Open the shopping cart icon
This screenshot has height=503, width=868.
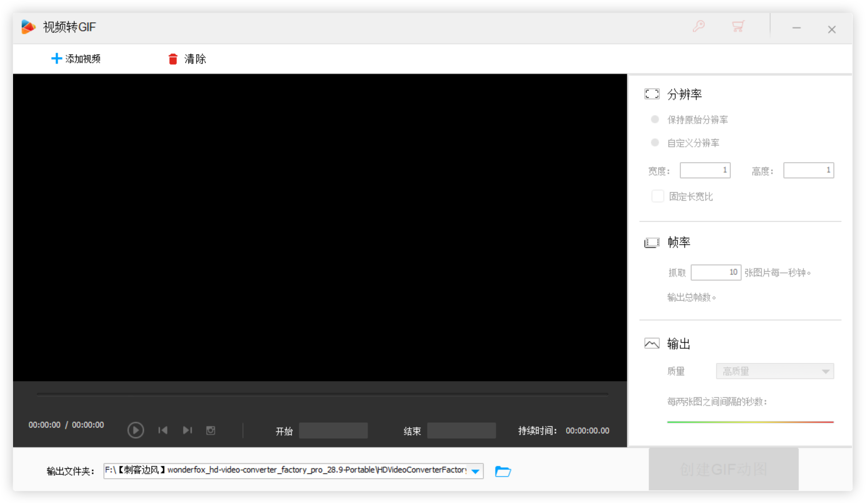(738, 26)
